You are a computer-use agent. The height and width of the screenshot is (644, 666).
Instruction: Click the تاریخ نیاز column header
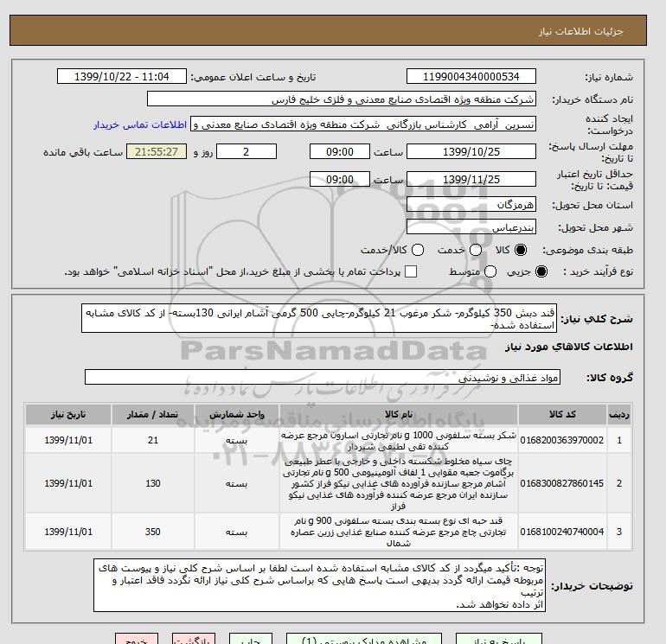click(68, 414)
